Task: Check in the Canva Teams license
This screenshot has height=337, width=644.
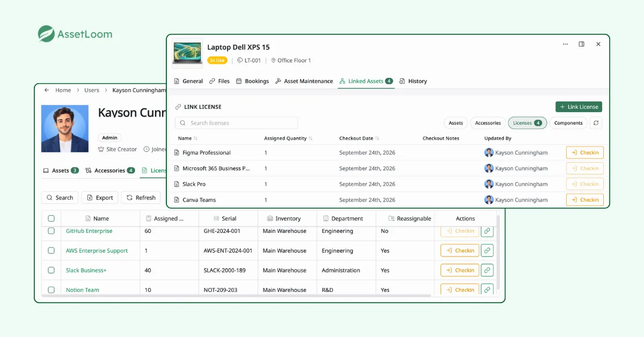Action: tap(585, 200)
